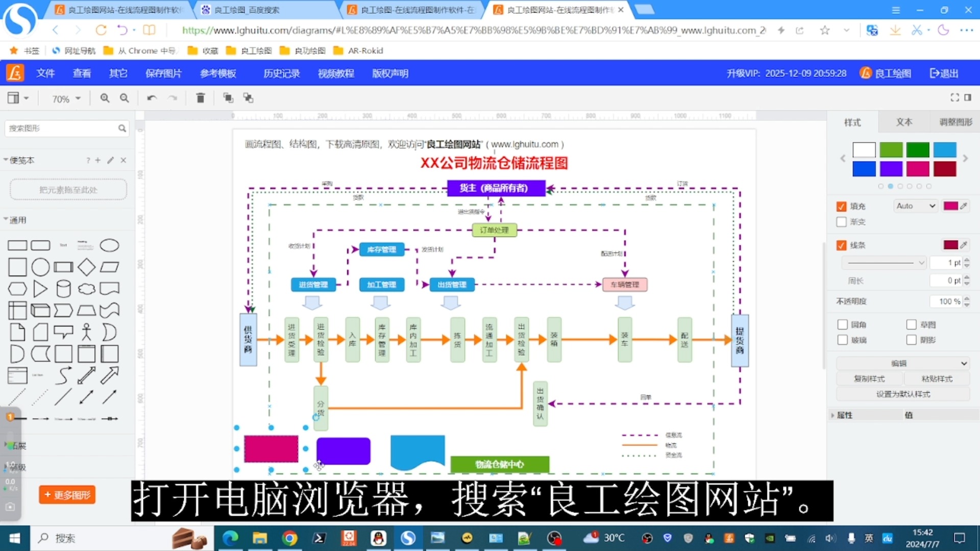
Task: Switch to the 文本 tab in the style panel
Action: (904, 122)
